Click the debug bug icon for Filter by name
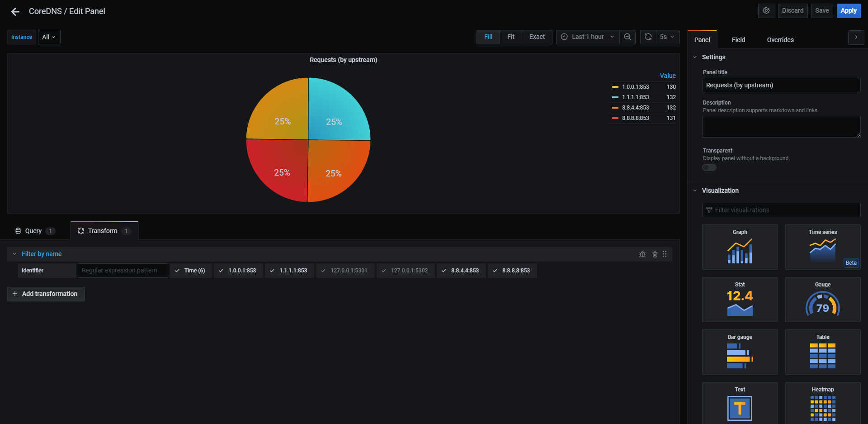 coord(642,254)
